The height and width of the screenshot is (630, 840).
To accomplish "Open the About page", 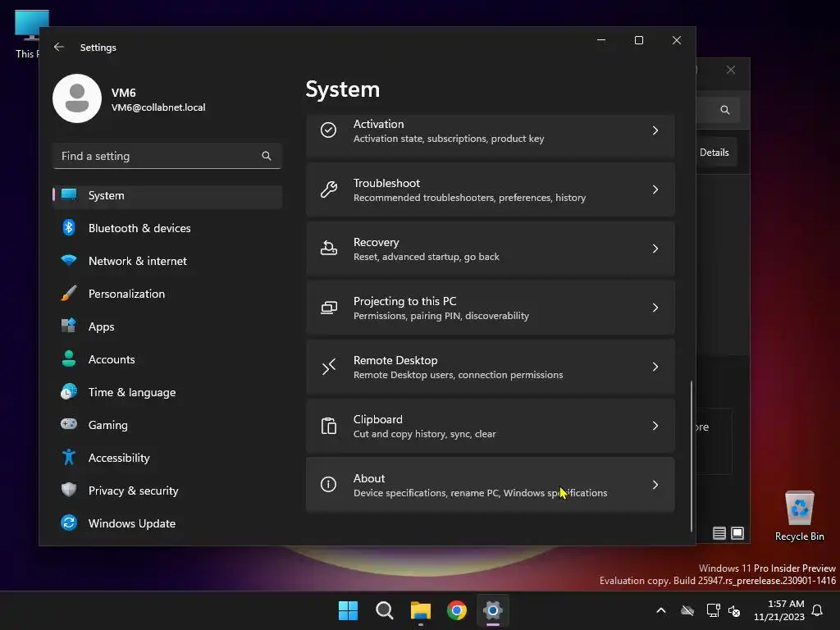I will pos(491,485).
